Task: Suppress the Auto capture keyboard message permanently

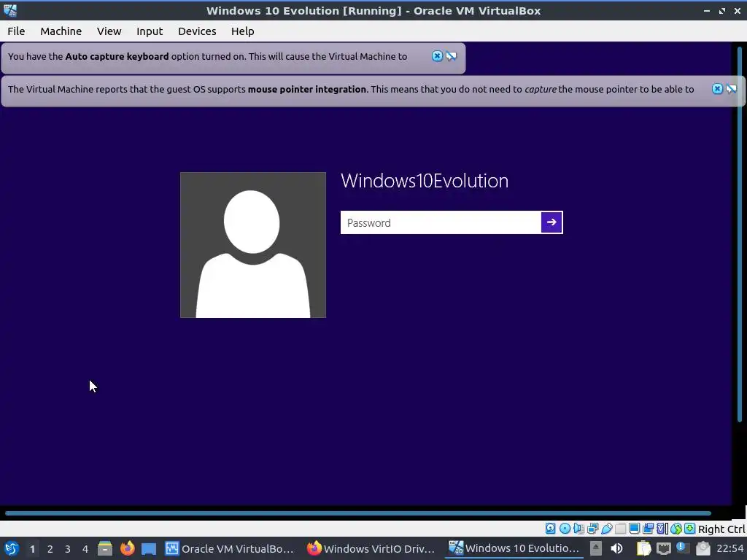Action: coord(451,56)
